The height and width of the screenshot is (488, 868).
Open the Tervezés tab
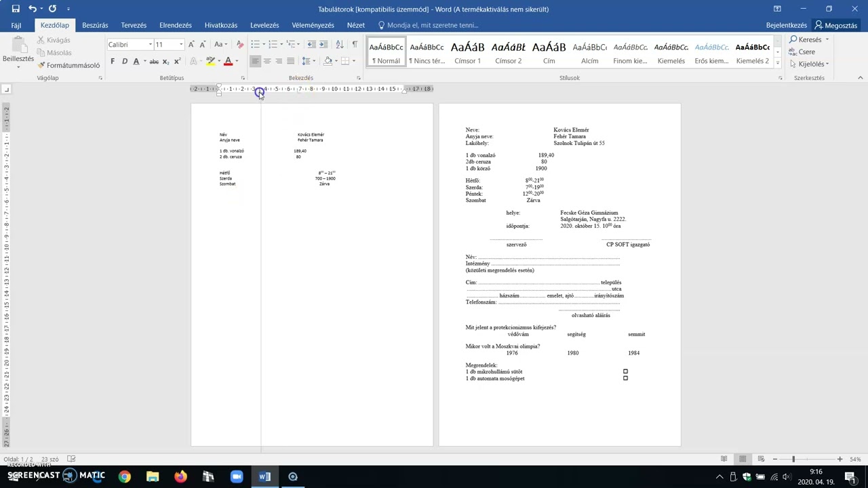(134, 25)
